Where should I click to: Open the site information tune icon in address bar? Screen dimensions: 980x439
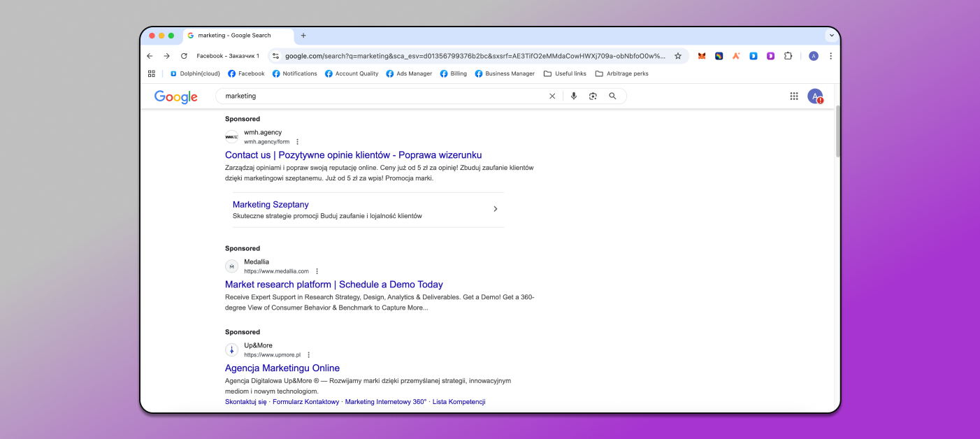click(275, 55)
